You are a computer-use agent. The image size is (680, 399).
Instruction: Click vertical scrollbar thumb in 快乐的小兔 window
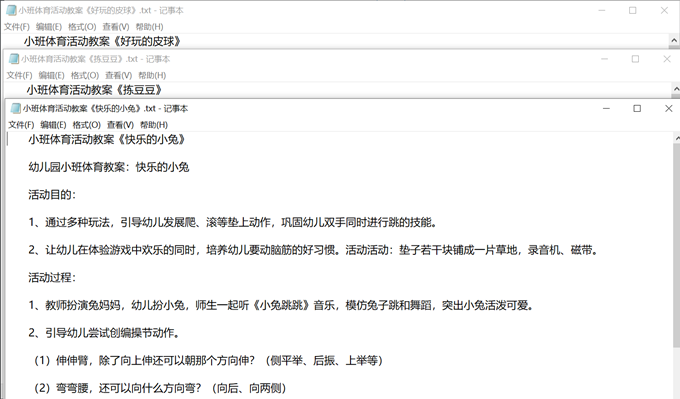point(677,245)
